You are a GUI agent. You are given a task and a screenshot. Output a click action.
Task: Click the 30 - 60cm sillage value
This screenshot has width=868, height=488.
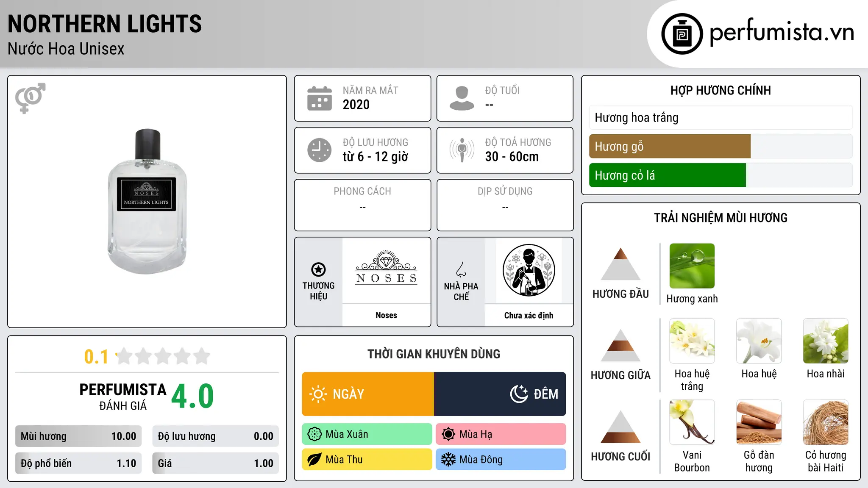pyautogui.click(x=512, y=157)
